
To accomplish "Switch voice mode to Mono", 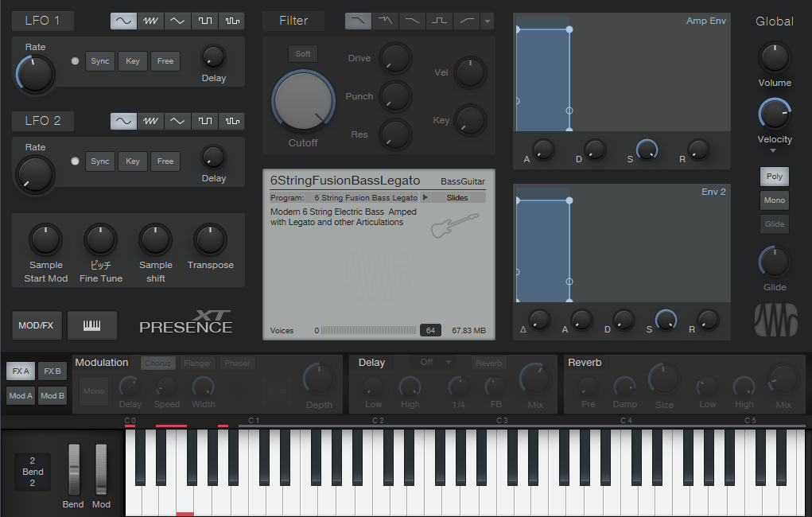I will (x=774, y=200).
